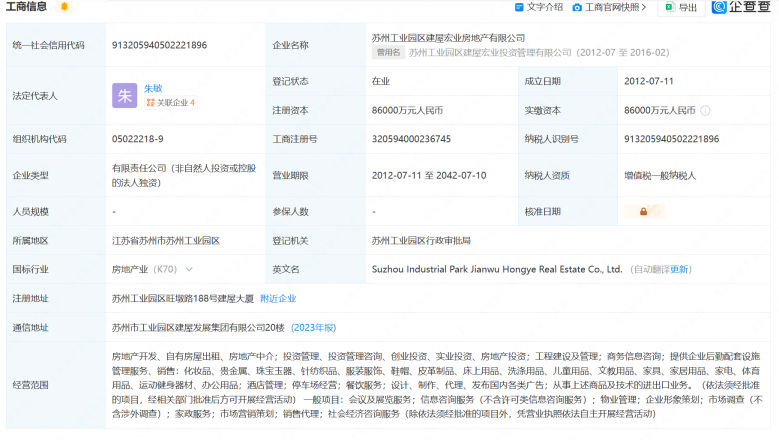779x440 pixels.
Task: Click the registered capital 86000万元人民币 under 注册资本
Action: [407, 110]
